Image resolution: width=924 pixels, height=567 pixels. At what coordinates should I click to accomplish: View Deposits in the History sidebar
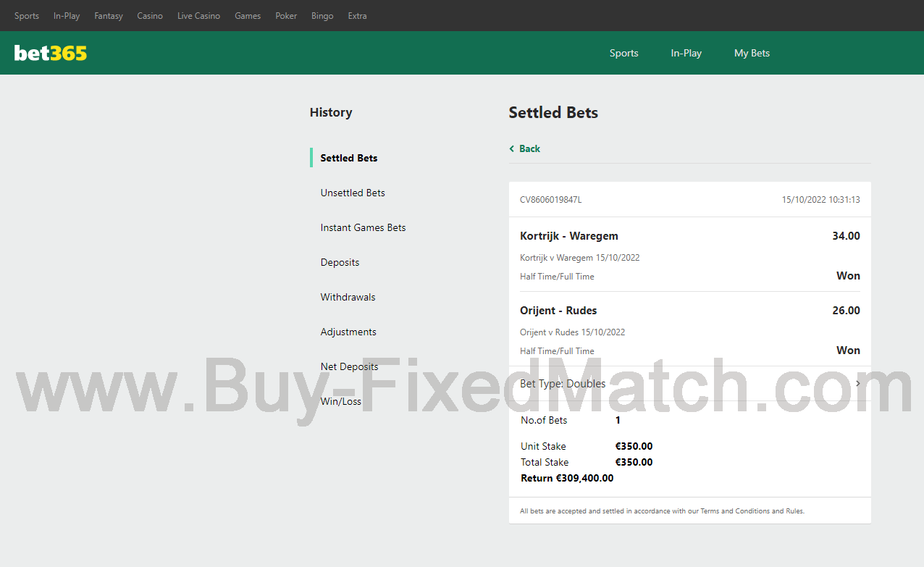click(340, 262)
